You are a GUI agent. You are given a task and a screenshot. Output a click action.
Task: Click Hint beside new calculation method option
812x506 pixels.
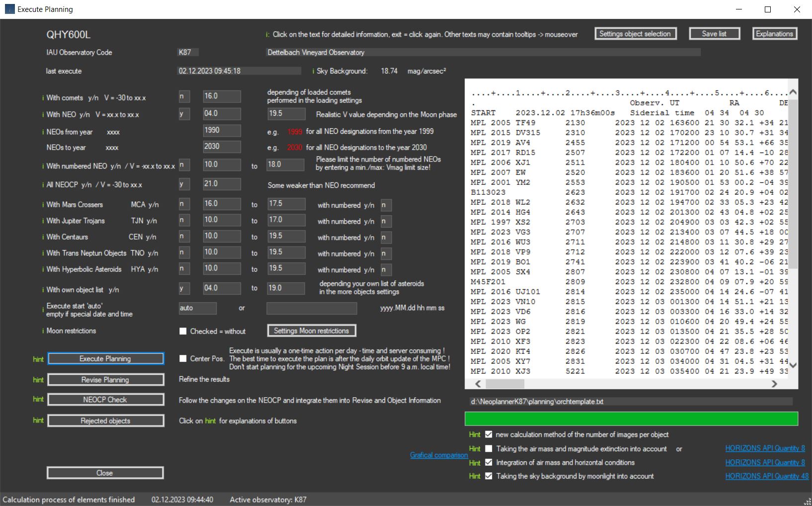pyautogui.click(x=475, y=434)
